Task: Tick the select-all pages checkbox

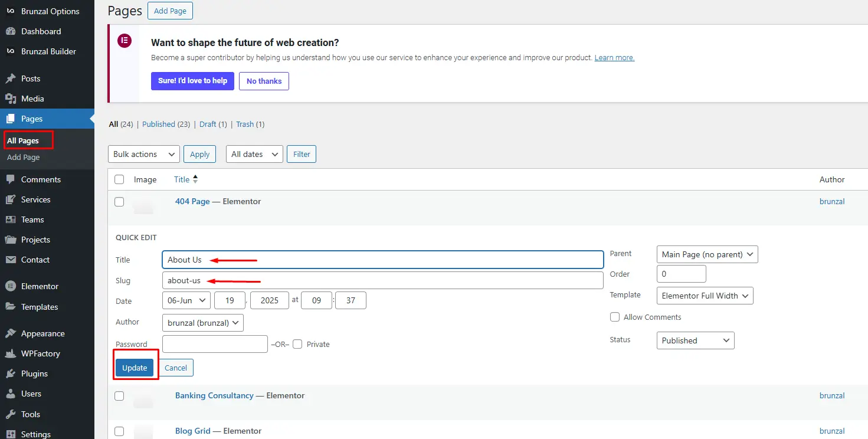Action: 119,179
